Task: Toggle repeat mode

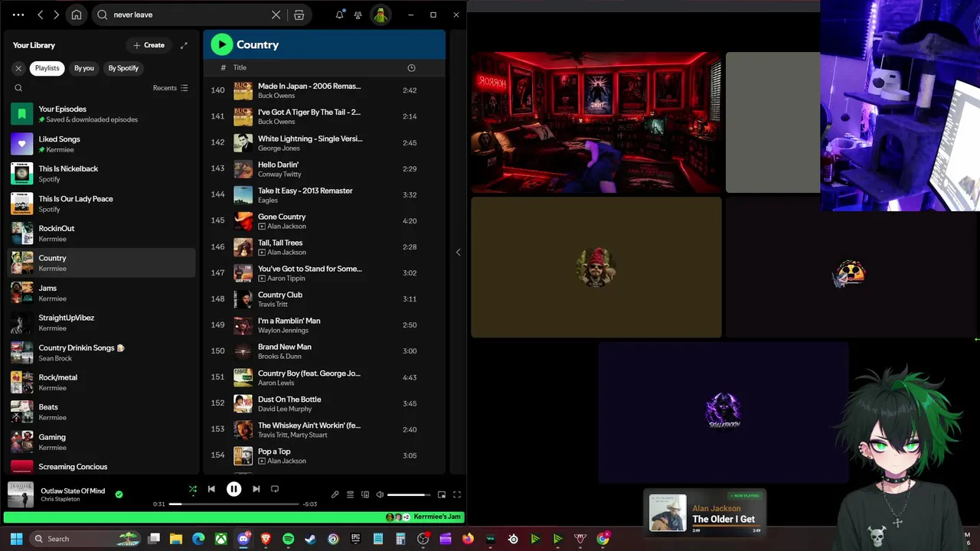Action: (x=275, y=489)
